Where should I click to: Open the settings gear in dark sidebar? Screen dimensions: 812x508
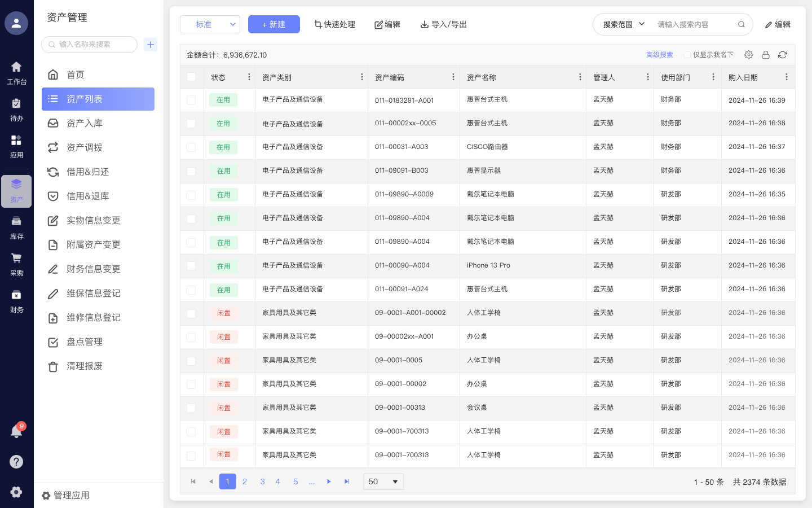coord(16,492)
